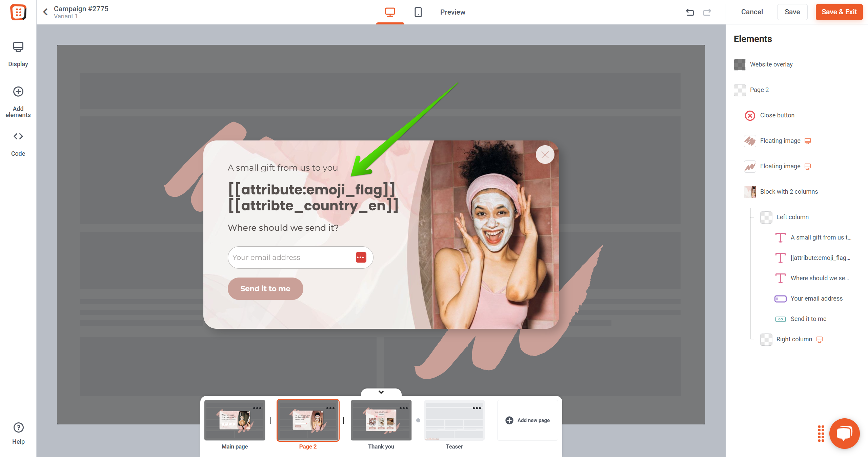Close the popup with the X button
The height and width of the screenshot is (457, 868).
545,155
